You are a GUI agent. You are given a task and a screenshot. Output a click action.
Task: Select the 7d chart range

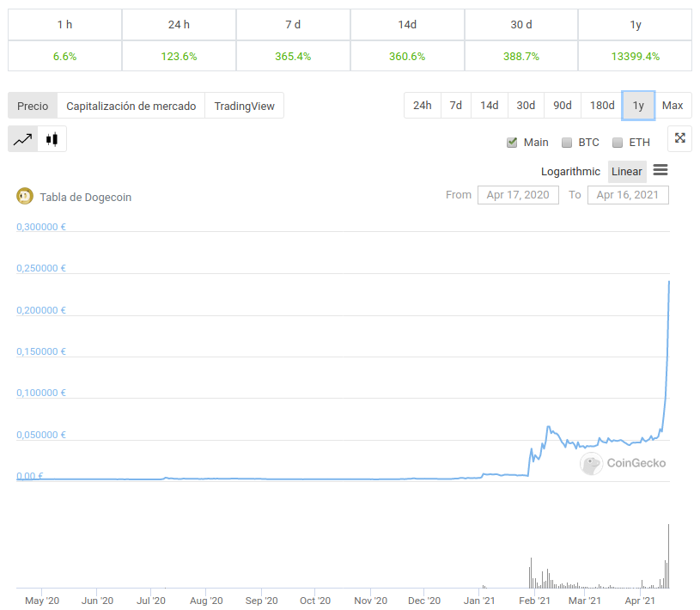(456, 106)
